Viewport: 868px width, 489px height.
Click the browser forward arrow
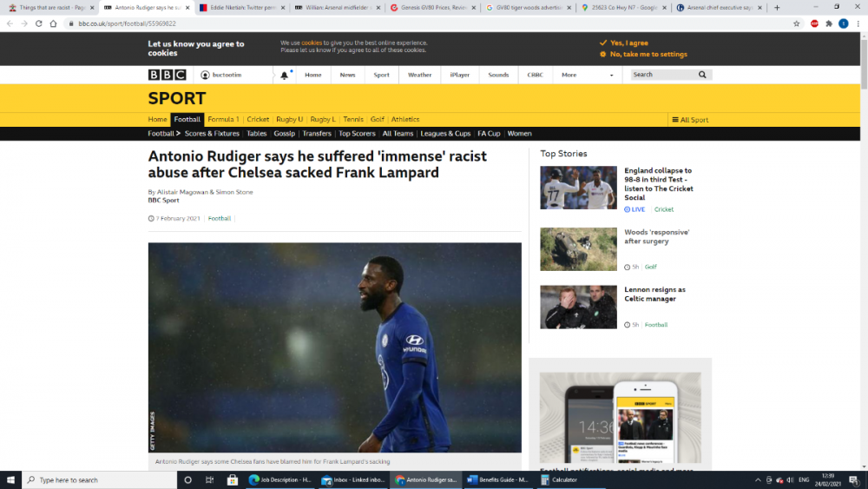24,23
